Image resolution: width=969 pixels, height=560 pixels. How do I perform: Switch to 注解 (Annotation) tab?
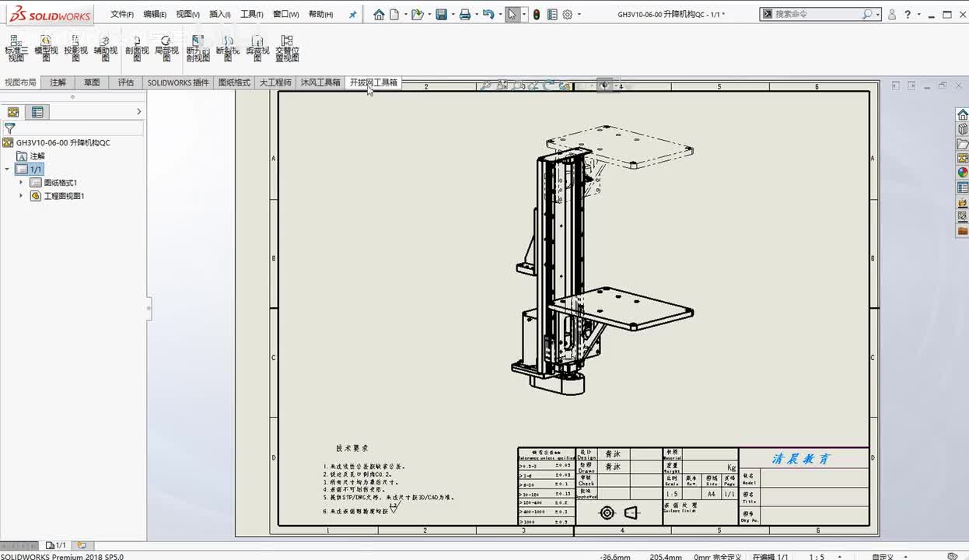pos(58,82)
